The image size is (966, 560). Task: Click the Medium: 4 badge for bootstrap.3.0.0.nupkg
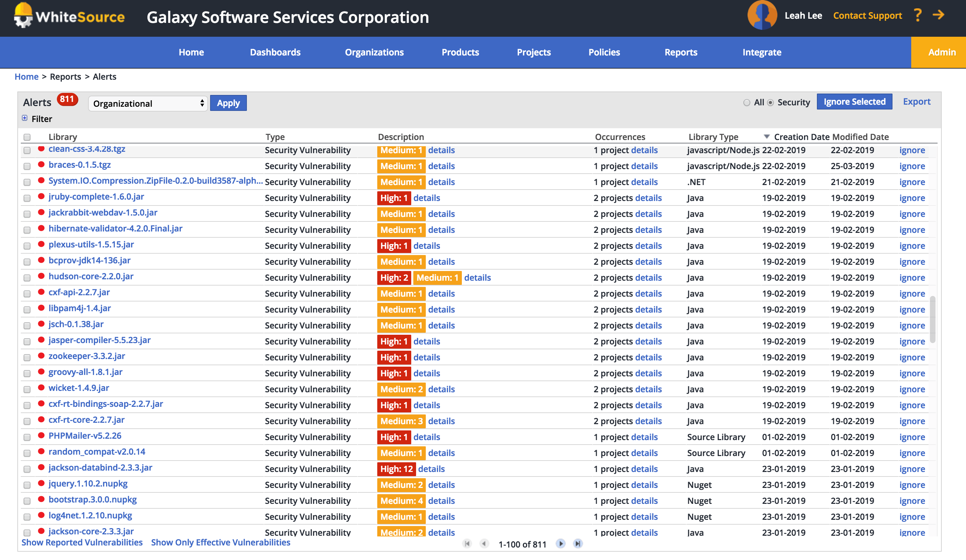pos(402,501)
